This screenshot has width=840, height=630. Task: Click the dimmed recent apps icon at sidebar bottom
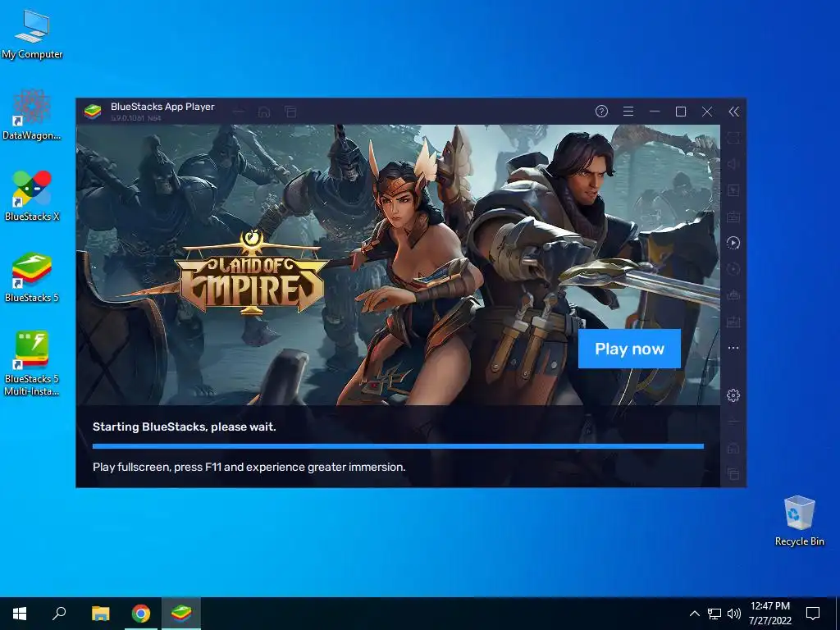click(x=733, y=474)
